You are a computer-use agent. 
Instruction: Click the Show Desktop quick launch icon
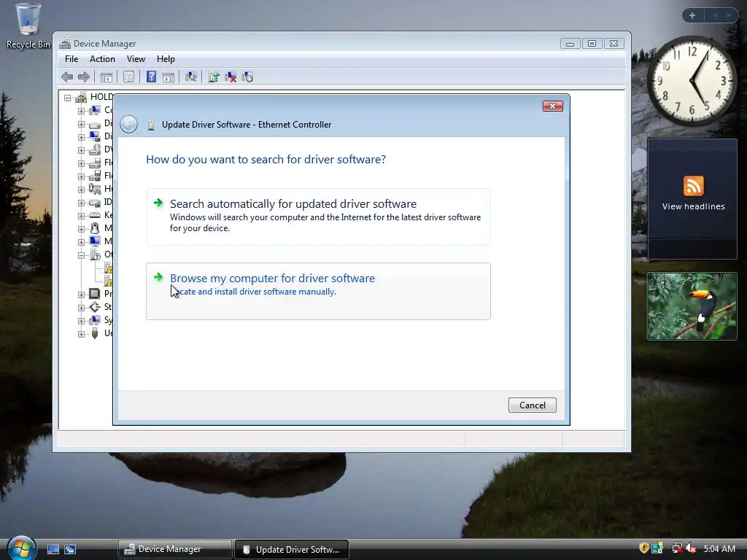pos(53,550)
